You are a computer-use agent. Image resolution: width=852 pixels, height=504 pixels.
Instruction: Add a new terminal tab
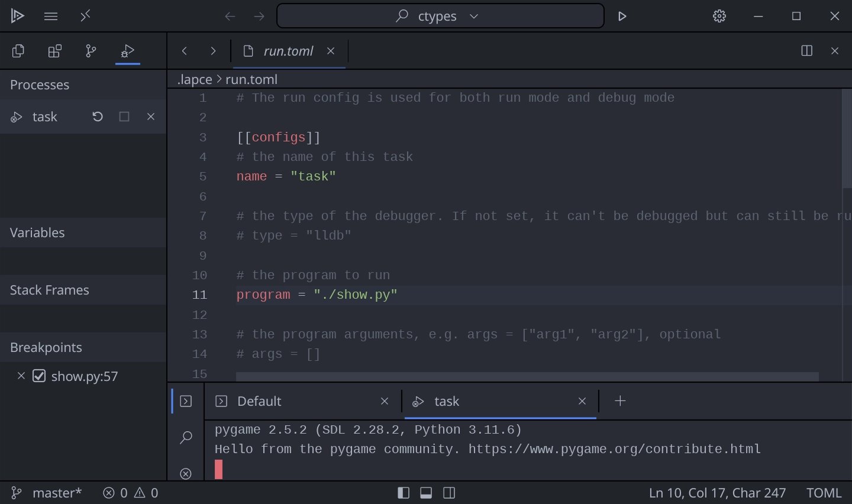click(x=620, y=401)
